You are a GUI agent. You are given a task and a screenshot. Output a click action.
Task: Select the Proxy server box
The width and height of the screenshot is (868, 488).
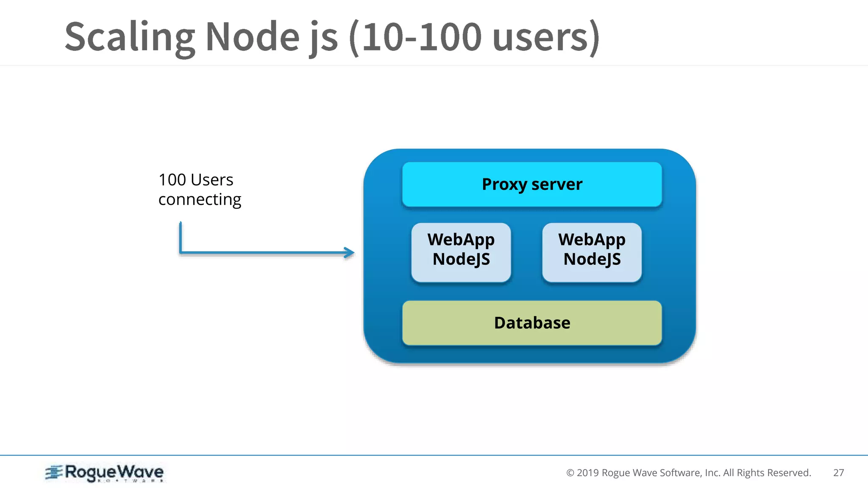point(531,184)
